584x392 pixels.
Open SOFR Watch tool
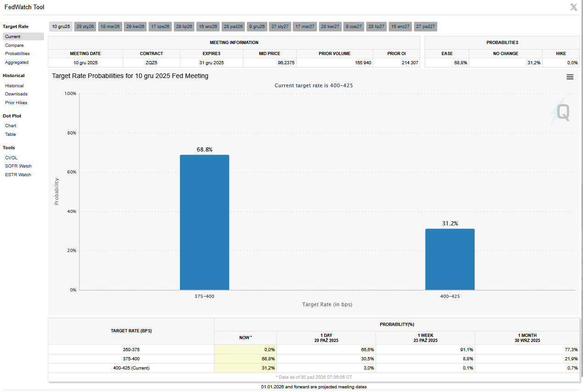(x=18, y=166)
